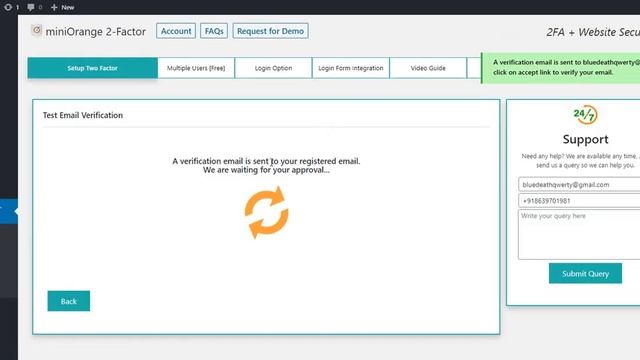Open Login Form Integration tab
640x360 pixels.
pyautogui.click(x=351, y=68)
